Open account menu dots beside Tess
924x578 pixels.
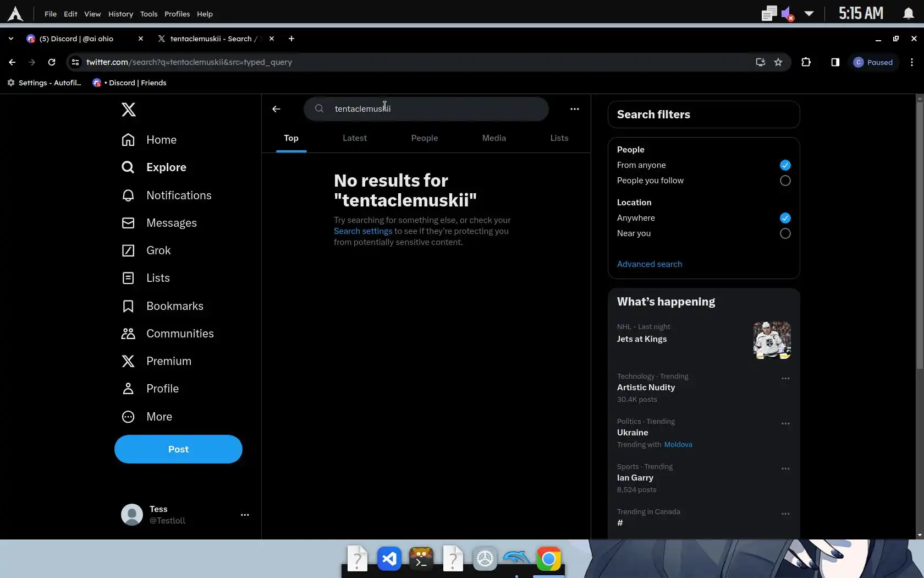click(x=245, y=515)
